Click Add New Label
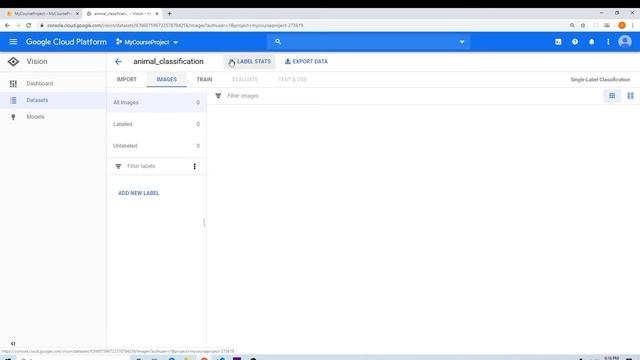This screenshot has width=640, height=360. pyautogui.click(x=139, y=193)
